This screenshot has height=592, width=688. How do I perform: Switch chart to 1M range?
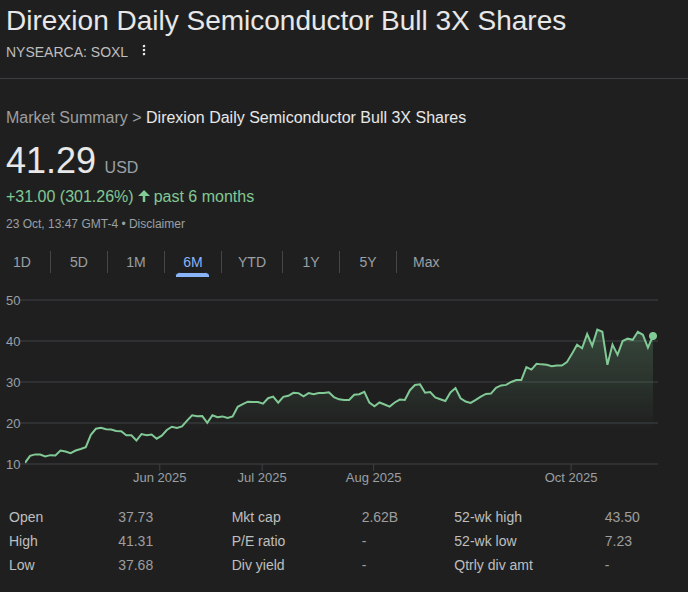point(136,262)
